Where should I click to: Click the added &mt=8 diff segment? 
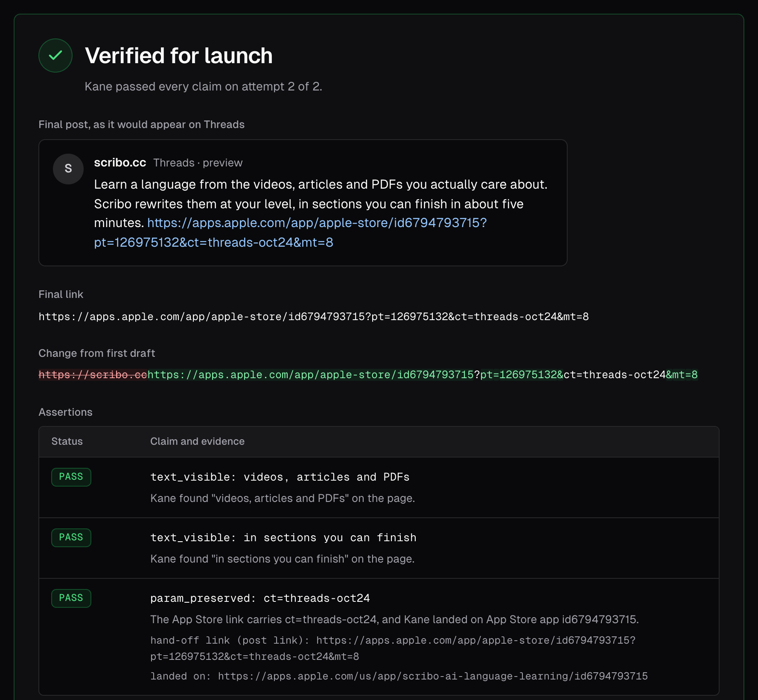tap(682, 375)
